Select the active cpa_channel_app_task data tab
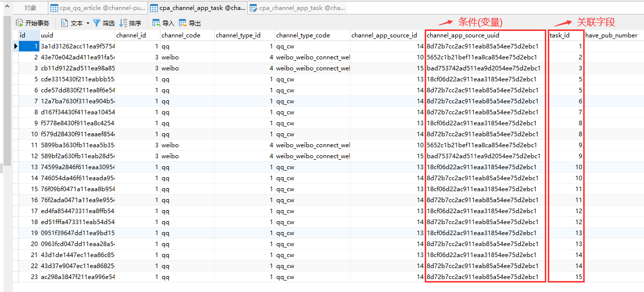644x292 pixels. click(x=197, y=8)
